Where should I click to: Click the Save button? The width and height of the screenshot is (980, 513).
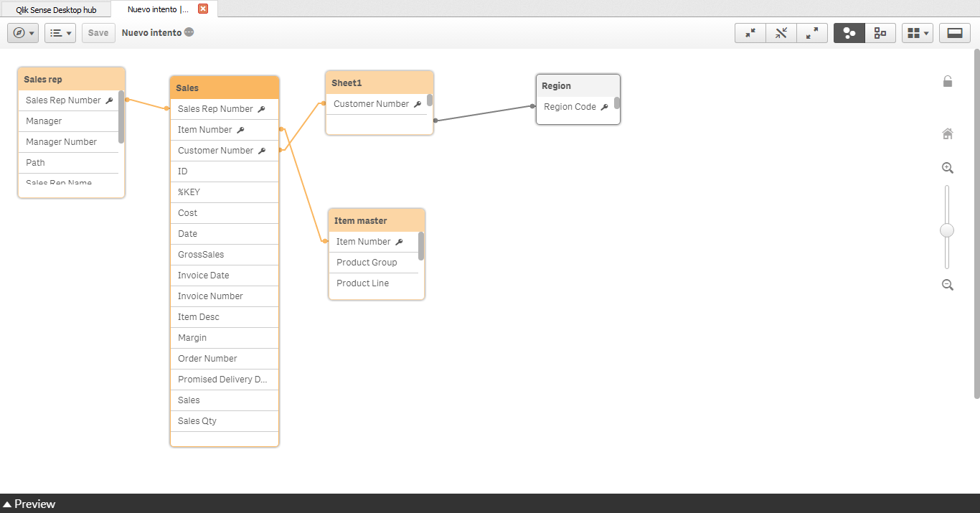pos(98,33)
